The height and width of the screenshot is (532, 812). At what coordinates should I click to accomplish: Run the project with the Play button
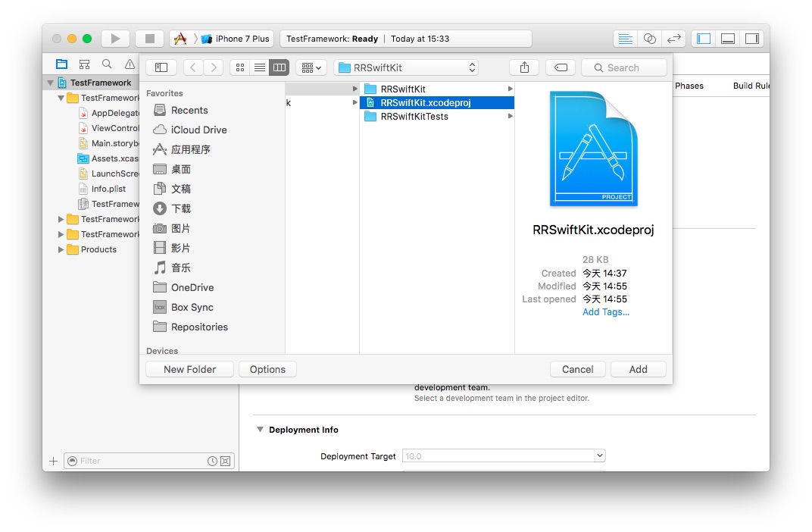tap(115, 39)
